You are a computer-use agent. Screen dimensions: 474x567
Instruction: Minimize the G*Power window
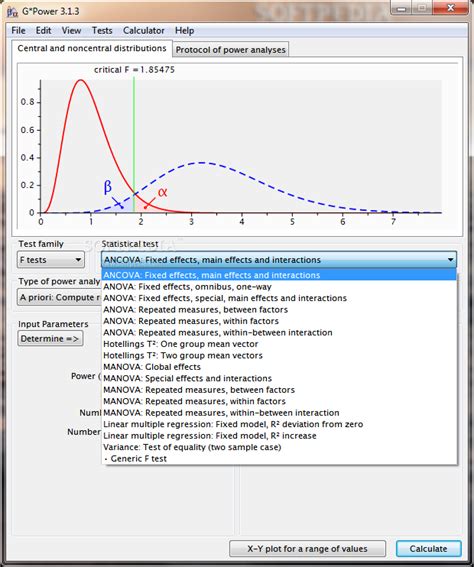tap(401, 8)
